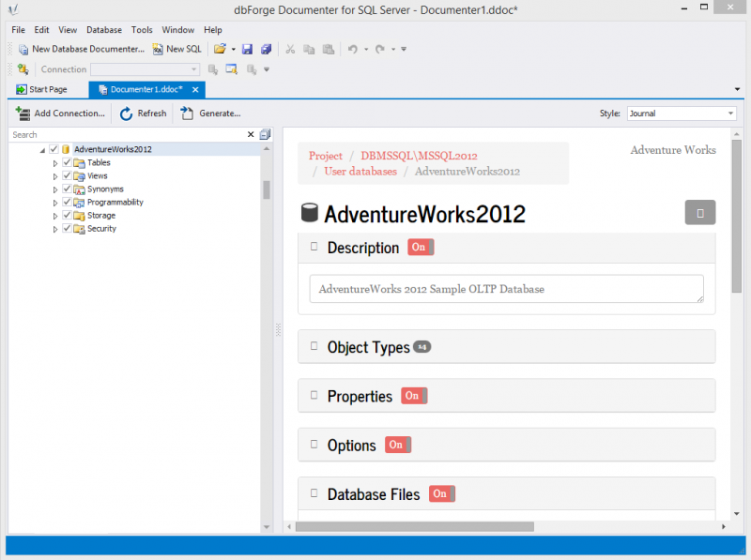Screen dimensions: 751x560
Task: Open the View menu
Action: [68, 30]
